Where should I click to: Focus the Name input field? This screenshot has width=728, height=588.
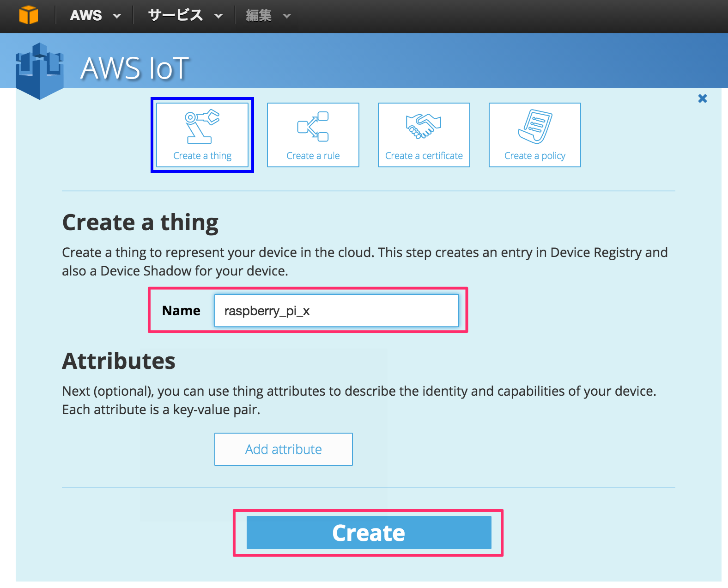(337, 311)
